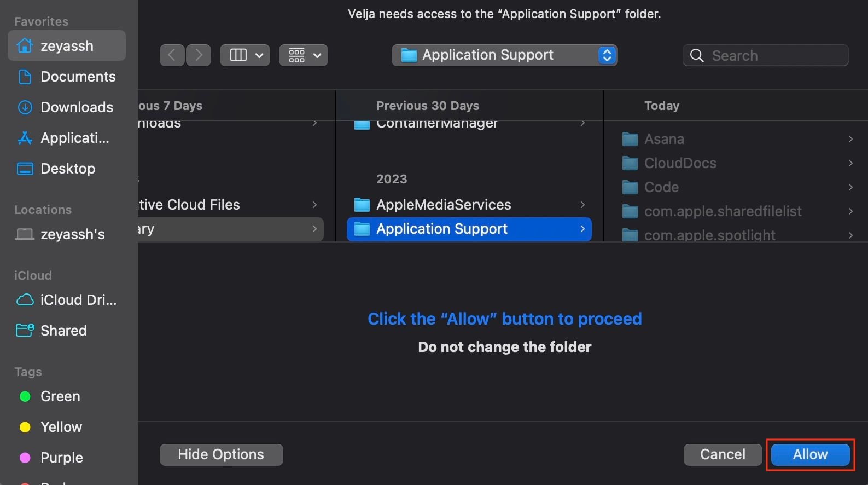Click Hide Options button
The height and width of the screenshot is (485, 868).
click(221, 454)
